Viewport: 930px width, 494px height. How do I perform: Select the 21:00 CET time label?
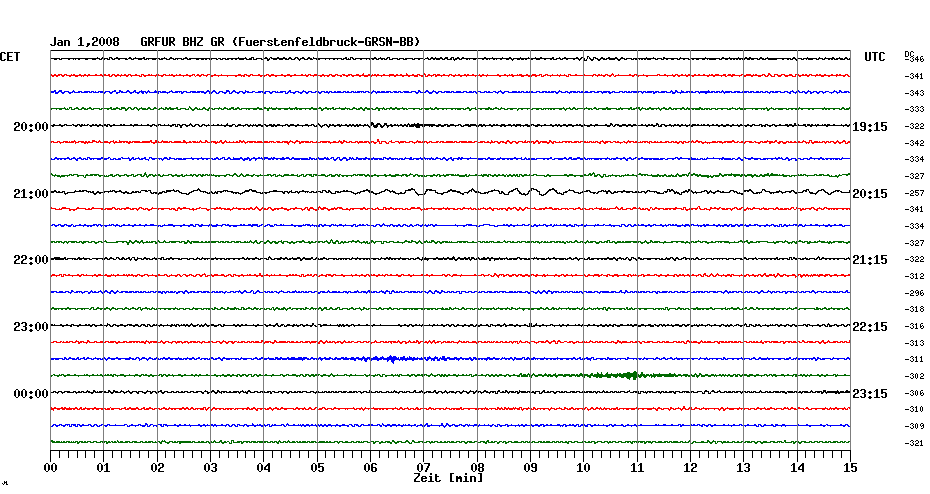(31, 194)
